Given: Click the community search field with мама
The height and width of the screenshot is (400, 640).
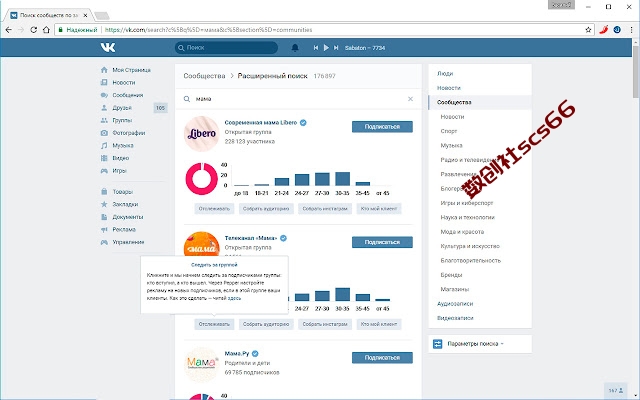Looking at the screenshot, I should pos(298,99).
